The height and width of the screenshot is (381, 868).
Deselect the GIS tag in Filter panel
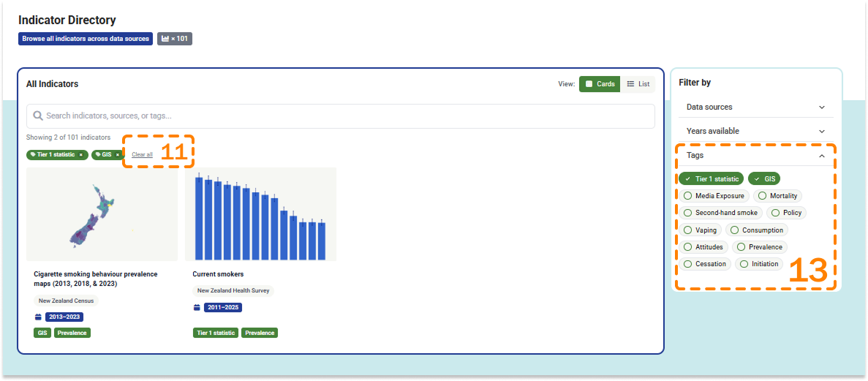[764, 178]
